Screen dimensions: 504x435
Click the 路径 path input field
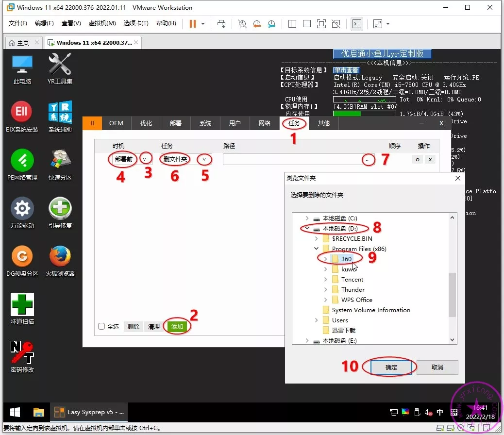click(x=291, y=159)
